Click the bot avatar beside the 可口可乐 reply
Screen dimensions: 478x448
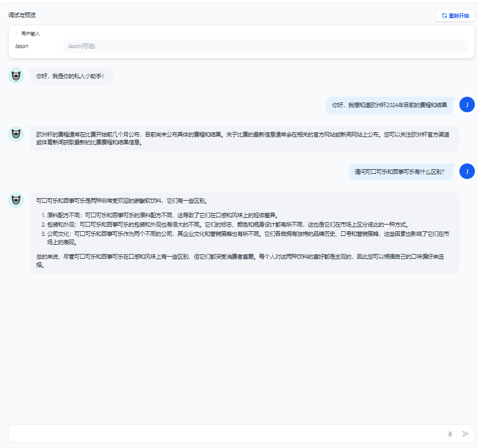coord(16,200)
